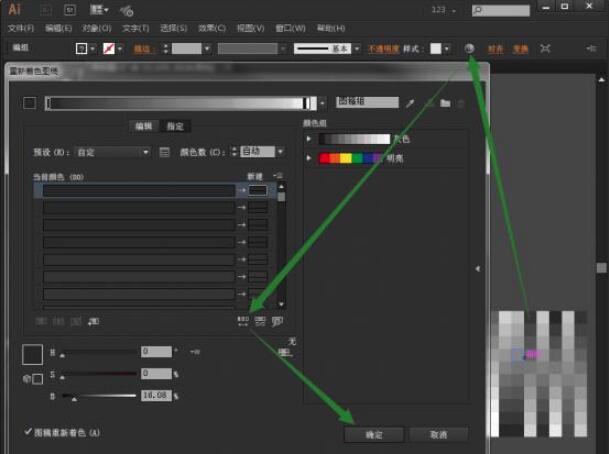Image resolution: width=609 pixels, height=454 pixels.
Task: Open the control bar options menu icon
Action: click(591, 48)
